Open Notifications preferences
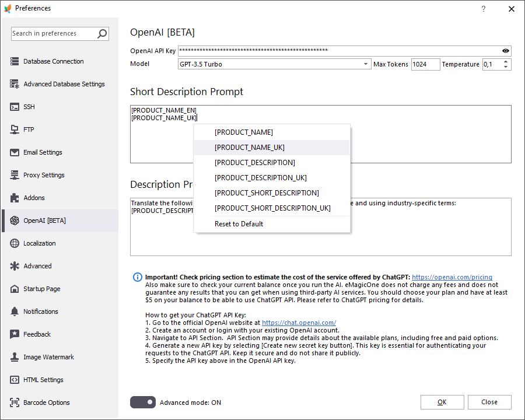Image resolution: width=525 pixels, height=420 pixels. click(x=60, y=311)
